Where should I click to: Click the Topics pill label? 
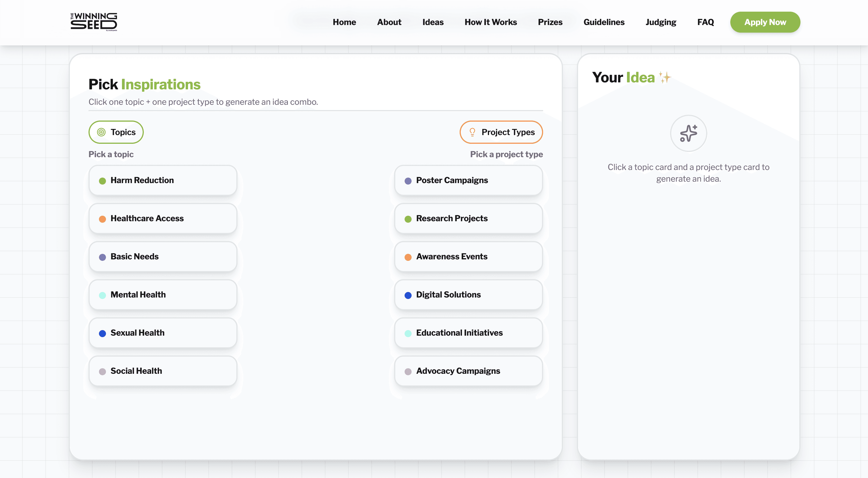(x=123, y=132)
